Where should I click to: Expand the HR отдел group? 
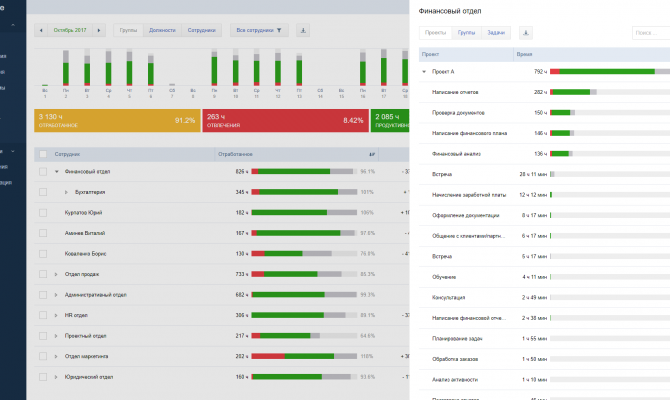56,315
